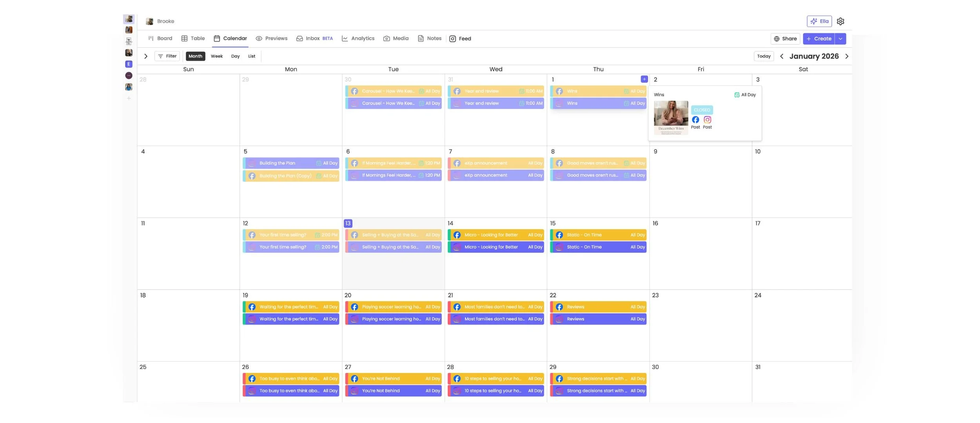This screenshot has height=423, width=980.
Task: Switch calendar to Week view
Action: 216,56
